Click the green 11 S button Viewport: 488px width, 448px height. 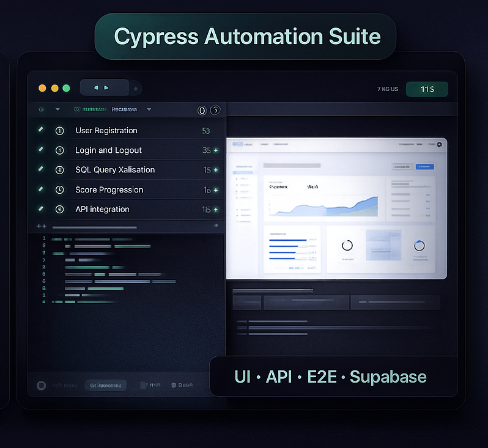tap(427, 89)
